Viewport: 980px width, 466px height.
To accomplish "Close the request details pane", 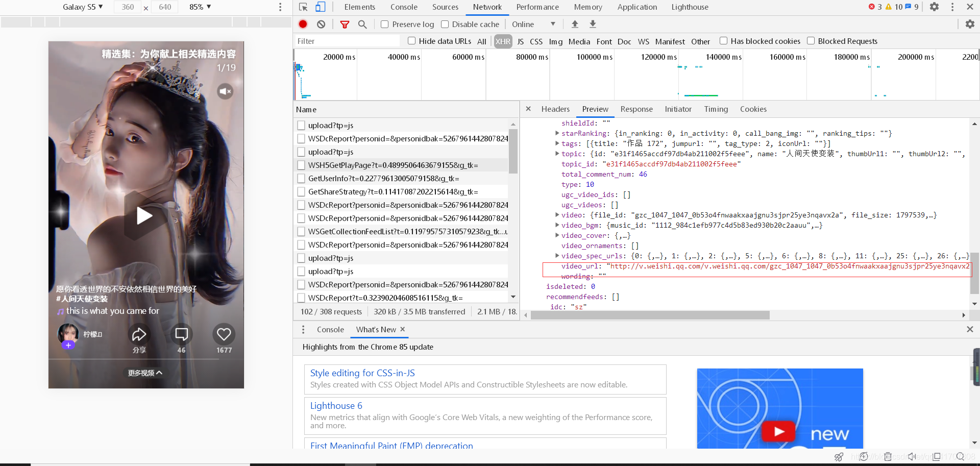I will click(x=528, y=109).
